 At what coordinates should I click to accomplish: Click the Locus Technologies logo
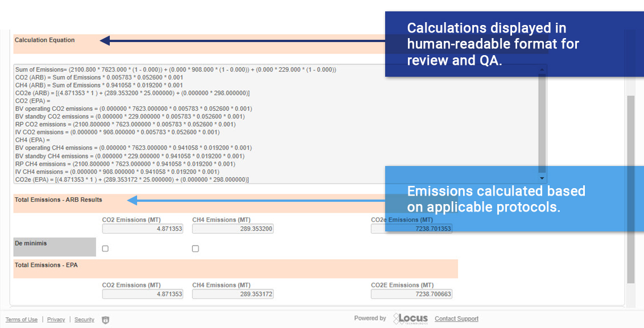pyautogui.click(x=411, y=318)
